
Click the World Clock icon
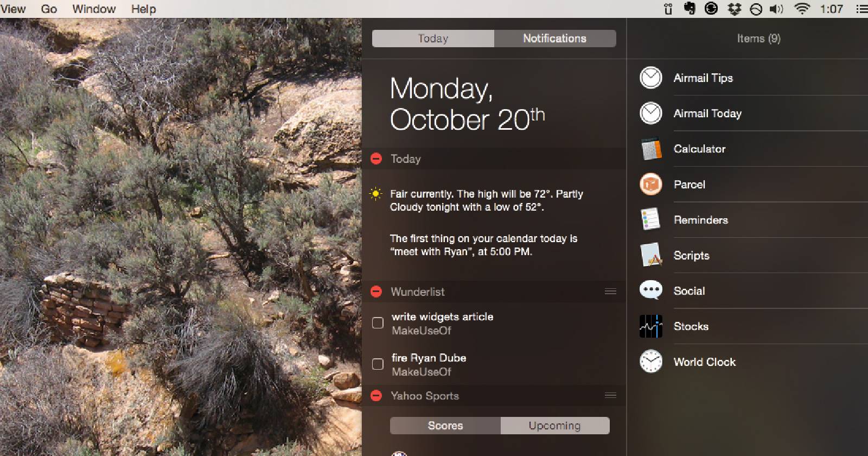click(651, 362)
